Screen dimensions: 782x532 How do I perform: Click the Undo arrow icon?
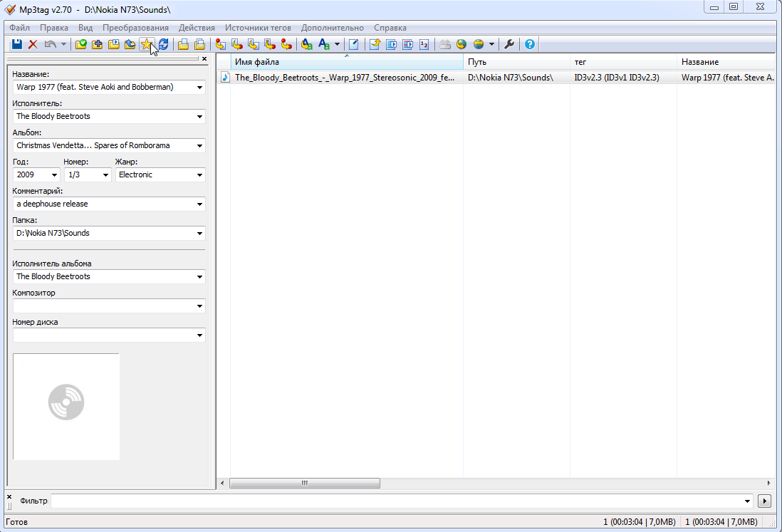51,44
